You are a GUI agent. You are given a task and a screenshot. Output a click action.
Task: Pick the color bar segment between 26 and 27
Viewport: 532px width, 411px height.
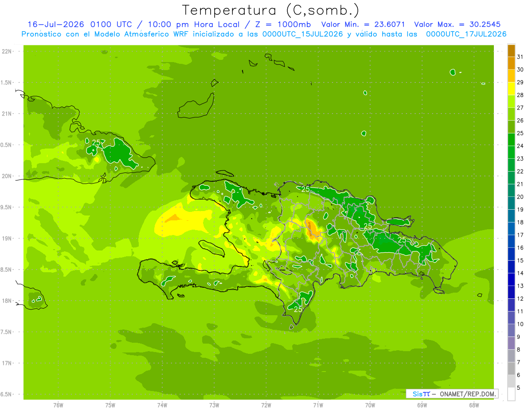coord(511,114)
